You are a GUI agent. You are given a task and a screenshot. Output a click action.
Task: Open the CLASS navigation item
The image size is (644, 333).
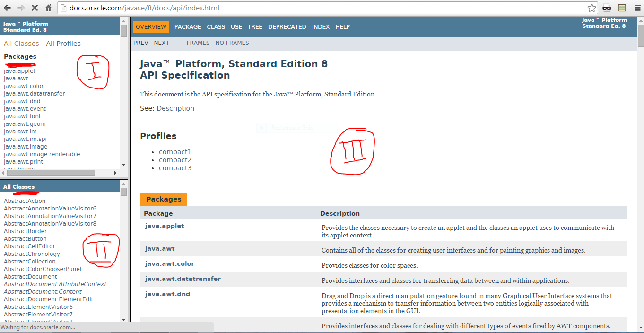click(x=216, y=27)
